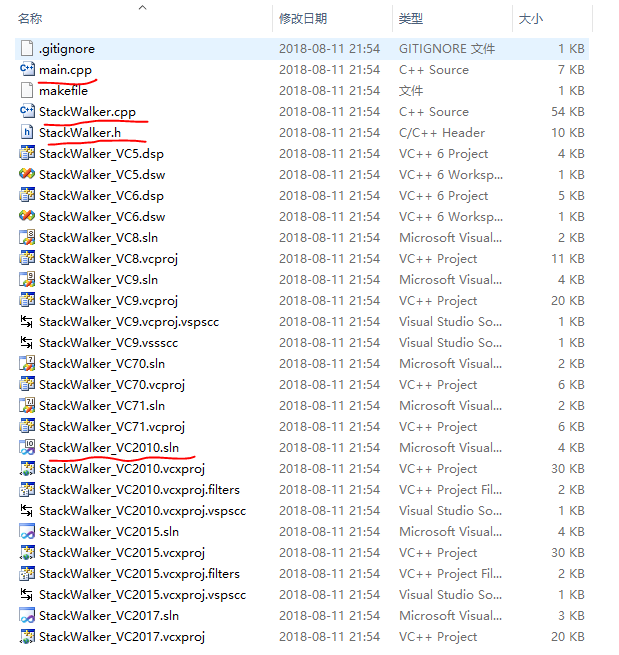
Task: Click StackWalker_VC2015.vcxproj.filters icon
Action: (x=27, y=573)
